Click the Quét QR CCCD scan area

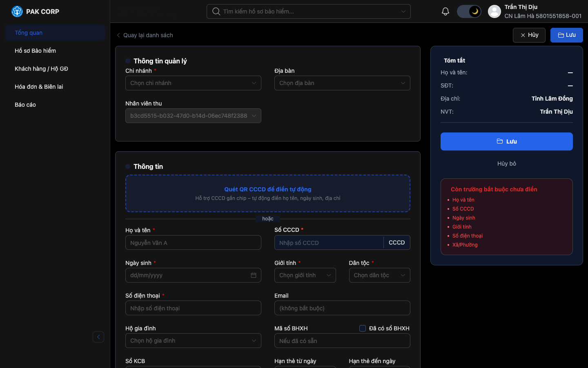[268, 193]
